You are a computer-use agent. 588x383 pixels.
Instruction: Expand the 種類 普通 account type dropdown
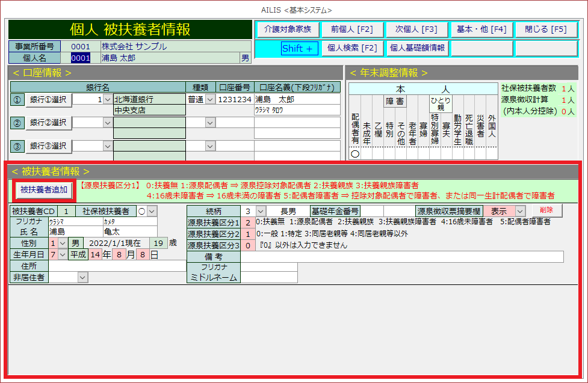(210, 100)
